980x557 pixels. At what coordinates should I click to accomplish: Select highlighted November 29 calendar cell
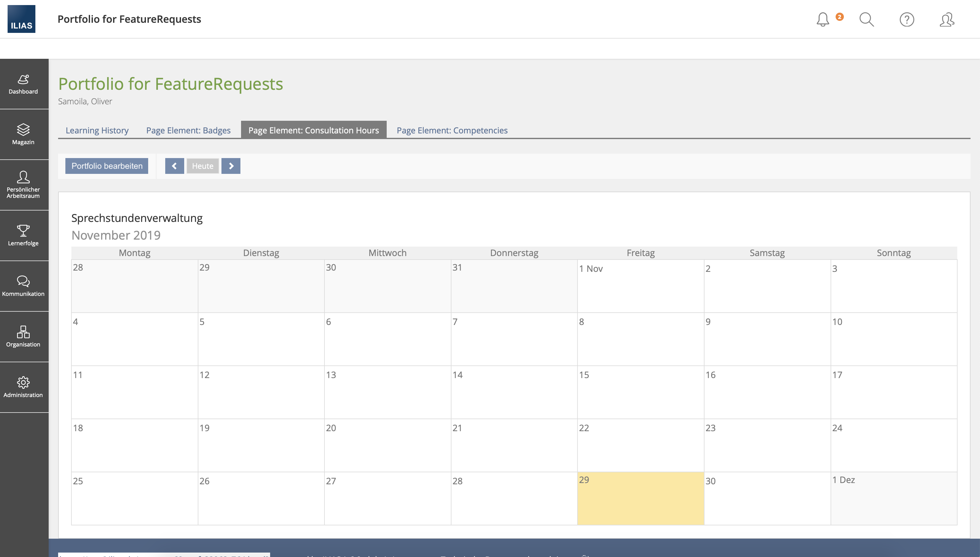click(x=640, y=498)
